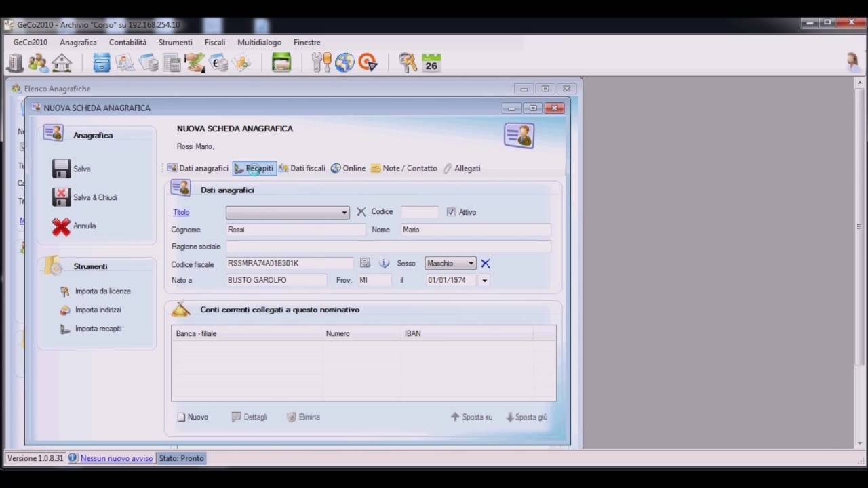The width and height of the screenshot is (868, 488).
Task: Click the contact cards toolbar icon
Action: pos(125,63)
